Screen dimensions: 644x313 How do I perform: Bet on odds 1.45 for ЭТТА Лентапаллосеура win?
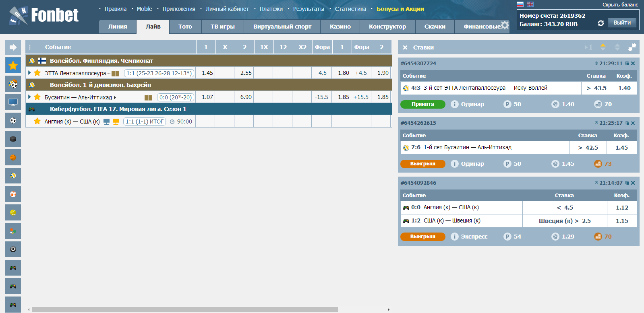pyautogui.click(x=207, y=73)
